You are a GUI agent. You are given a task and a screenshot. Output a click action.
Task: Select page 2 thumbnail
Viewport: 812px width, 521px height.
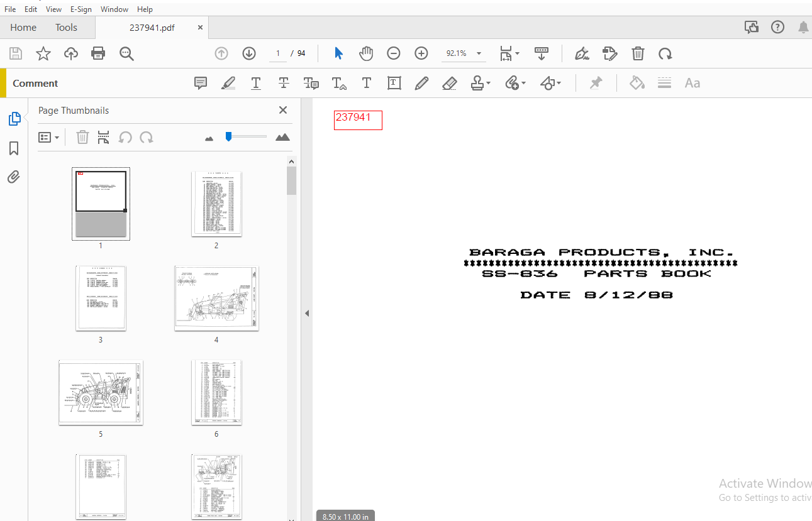(216, 204)
